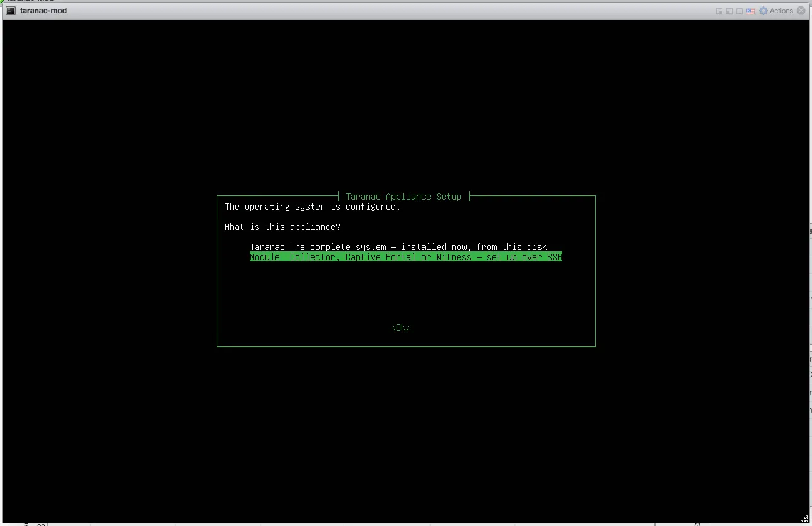Select the Taranac complete system option
Viewport: 812px width, 526px height.
(x=398, y=247)
